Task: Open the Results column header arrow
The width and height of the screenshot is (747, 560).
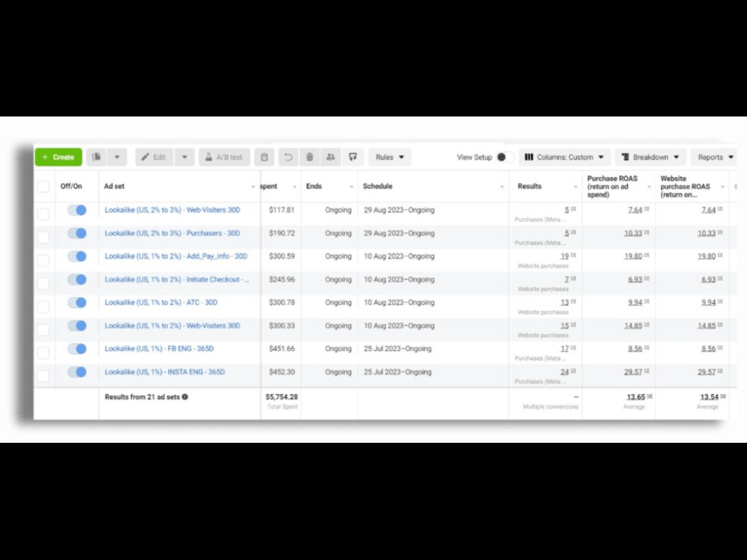Action: click(575, 187)
